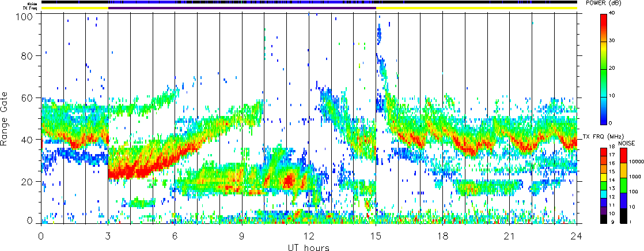This screenshot has height=251, width=644.
Task: Click the "Range Gate" y-axis title
Action: click(5, 119)
